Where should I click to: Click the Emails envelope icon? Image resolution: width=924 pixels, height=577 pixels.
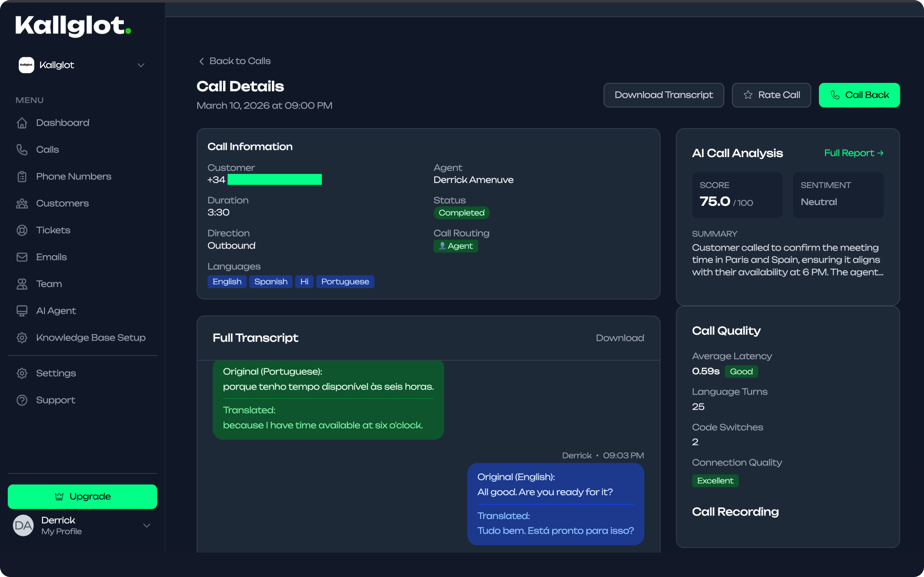22,257
